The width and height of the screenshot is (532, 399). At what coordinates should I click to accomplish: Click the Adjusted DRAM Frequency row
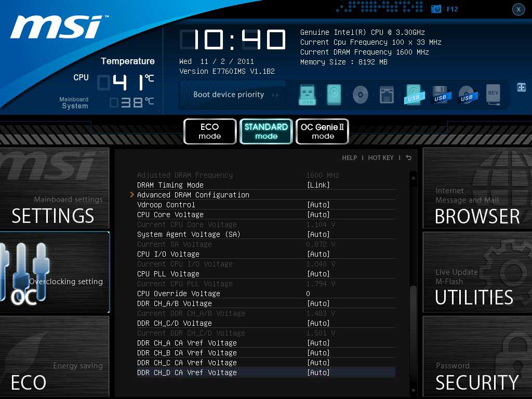click(266, 175)
